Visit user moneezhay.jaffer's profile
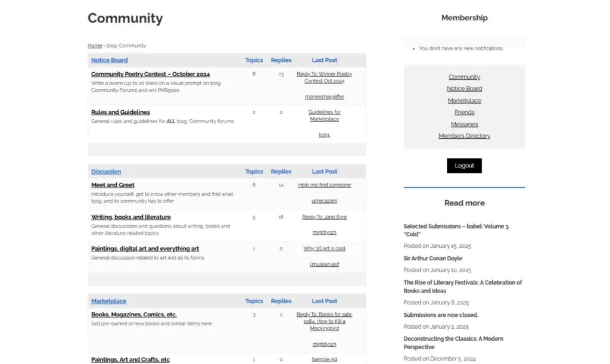Image resolution: width=610 pixels, height=364 pixels. (324, 97)
